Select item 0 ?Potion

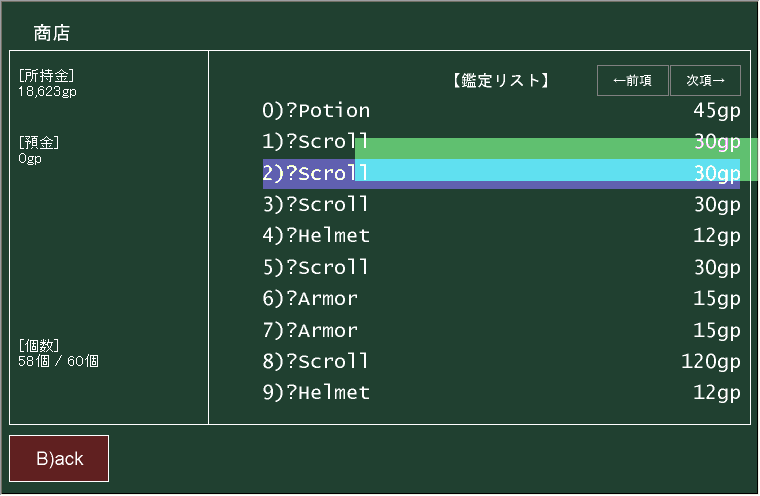(x=316, y=110)
